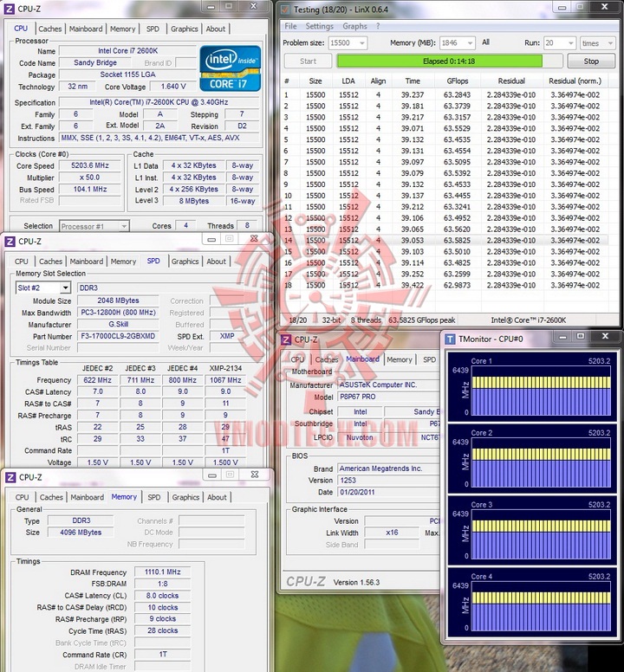Open the Run count dropdown in LinX
The image size is (624, 672).
pyautogui.click(x=559, y=42)
